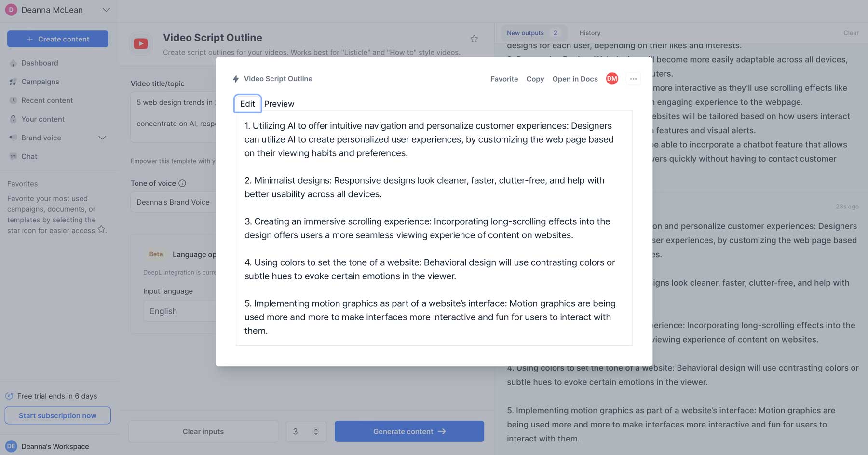868x455 pixels.
Task: Expand the Brand voice submenu
Action: tap(102, 138)
